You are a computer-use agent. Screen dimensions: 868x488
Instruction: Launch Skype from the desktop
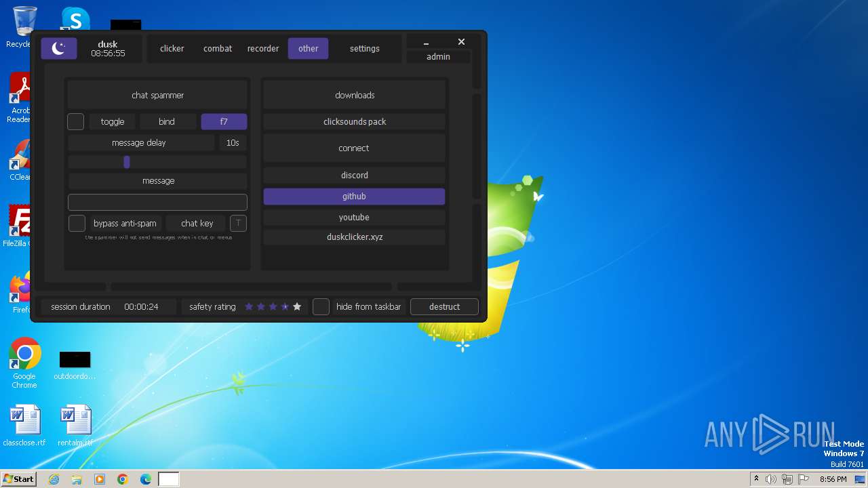[x=75, y=19]
